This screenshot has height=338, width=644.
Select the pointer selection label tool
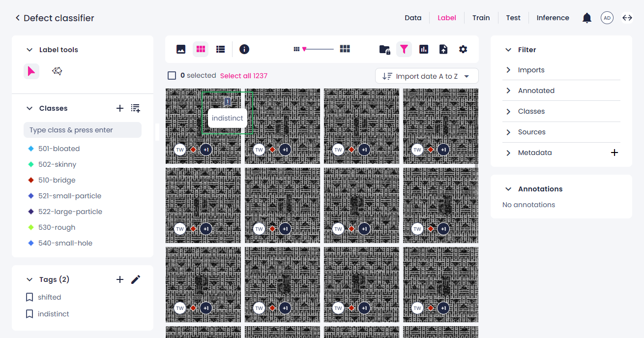click(31, 71)
